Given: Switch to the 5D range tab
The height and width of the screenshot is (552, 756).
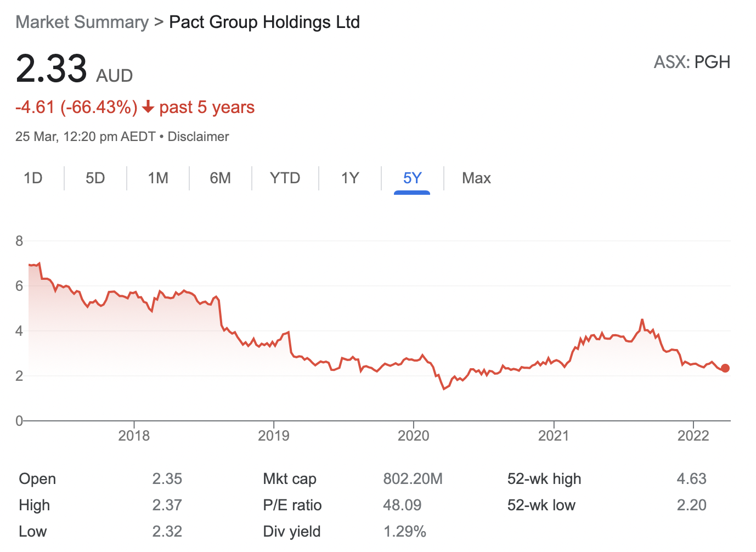Looking at the screenshot, I should tap(95, 178).
